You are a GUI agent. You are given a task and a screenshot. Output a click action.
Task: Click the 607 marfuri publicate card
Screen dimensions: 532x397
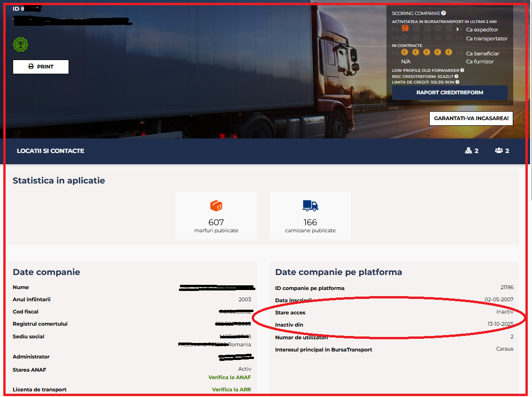coord(216,215)
